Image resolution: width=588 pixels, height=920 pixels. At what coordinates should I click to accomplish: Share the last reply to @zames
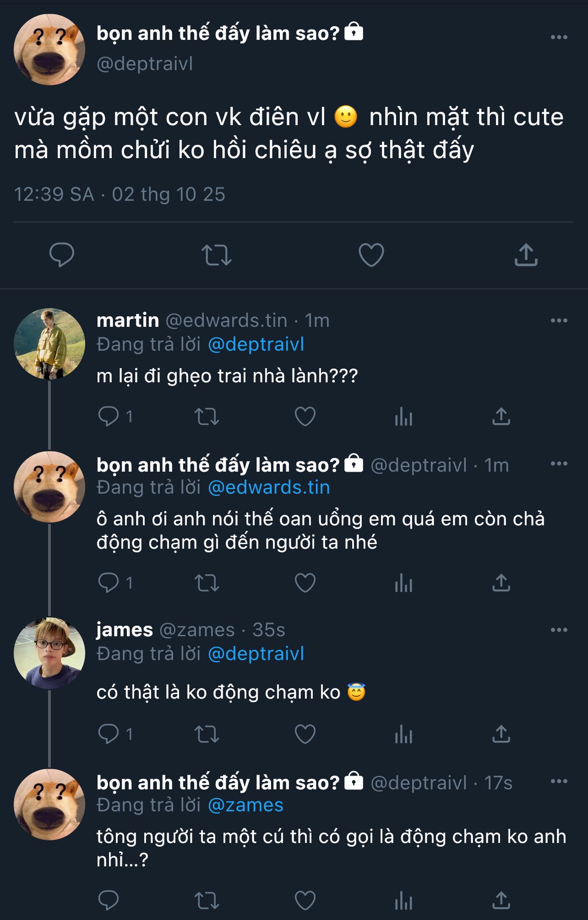[501, 900]
